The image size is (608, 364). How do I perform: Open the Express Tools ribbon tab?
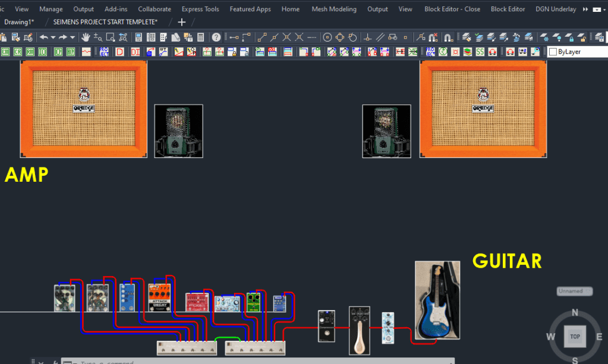[x=200, y=9]
